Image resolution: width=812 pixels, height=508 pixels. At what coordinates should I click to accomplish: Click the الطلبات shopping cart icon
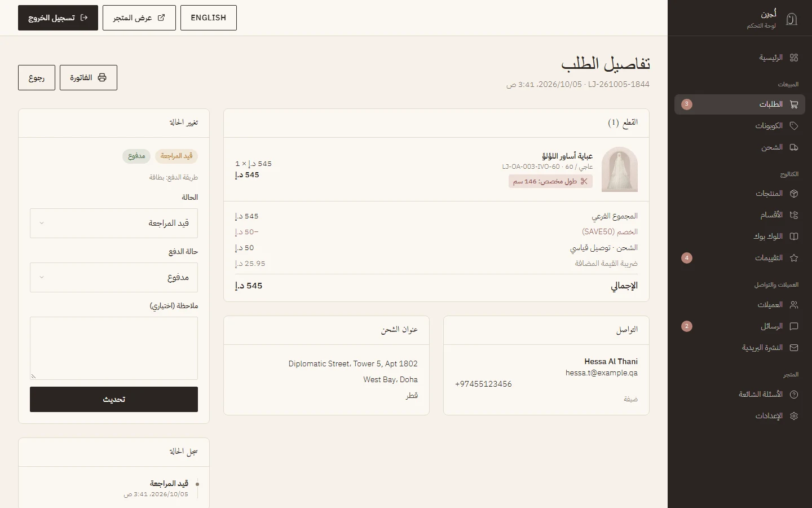(x=794, y=104)
